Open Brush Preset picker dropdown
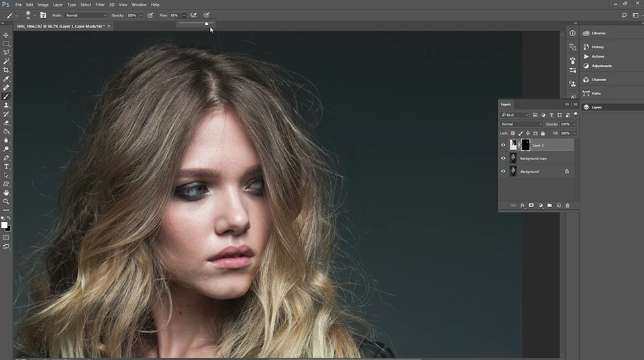 [34, 15]
